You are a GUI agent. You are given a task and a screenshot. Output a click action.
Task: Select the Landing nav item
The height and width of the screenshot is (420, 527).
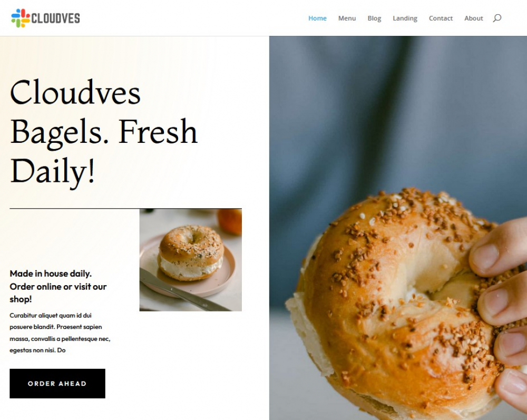(405, 18)
